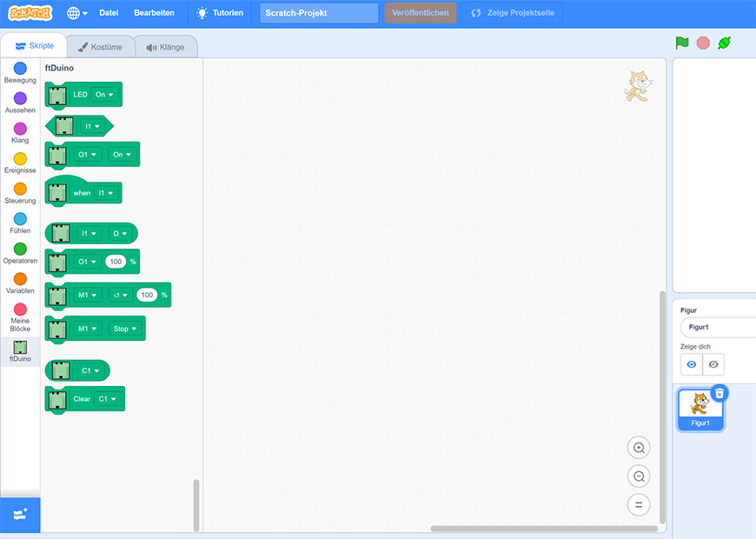
Task: Click the Scratch-Projekt title field
Action: 319,13
